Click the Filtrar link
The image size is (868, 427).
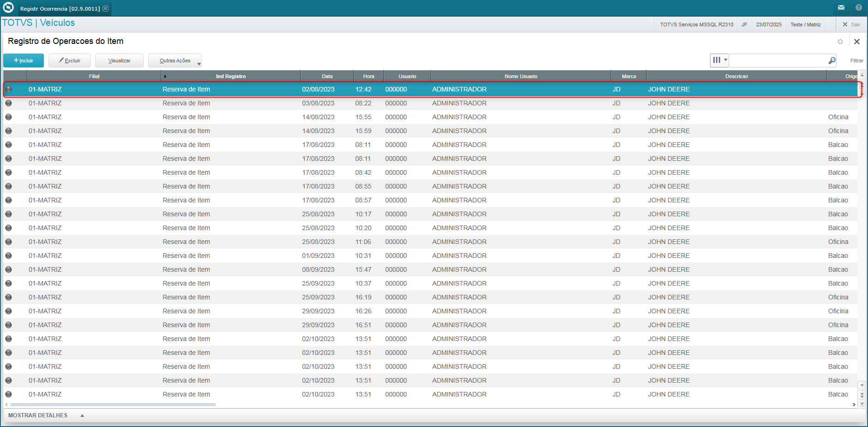[856, 61]
